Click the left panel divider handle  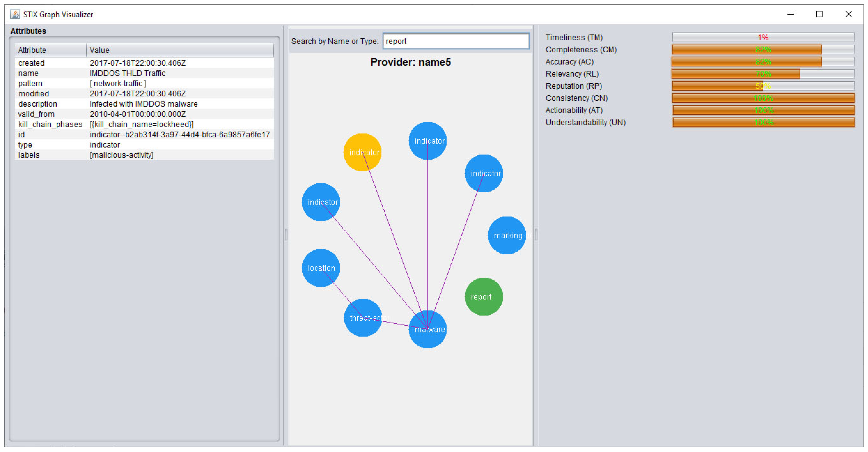pos(286,234)
